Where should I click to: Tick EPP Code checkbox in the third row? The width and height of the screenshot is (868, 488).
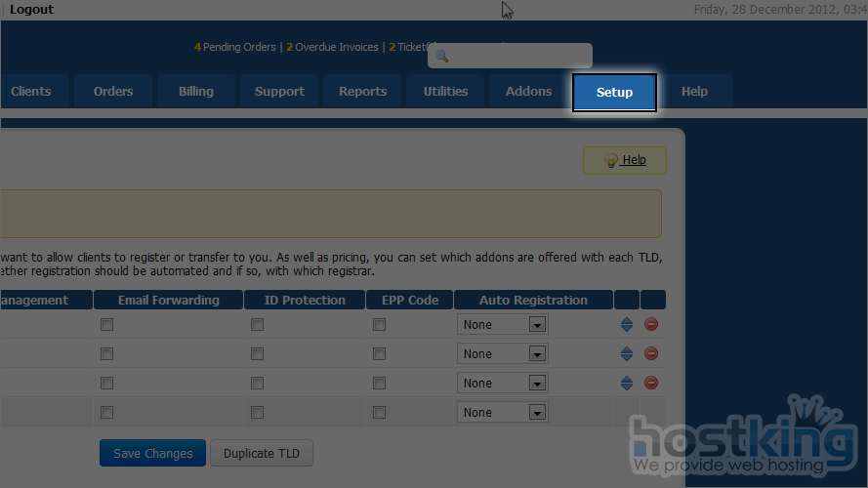(x=379, y=384)
